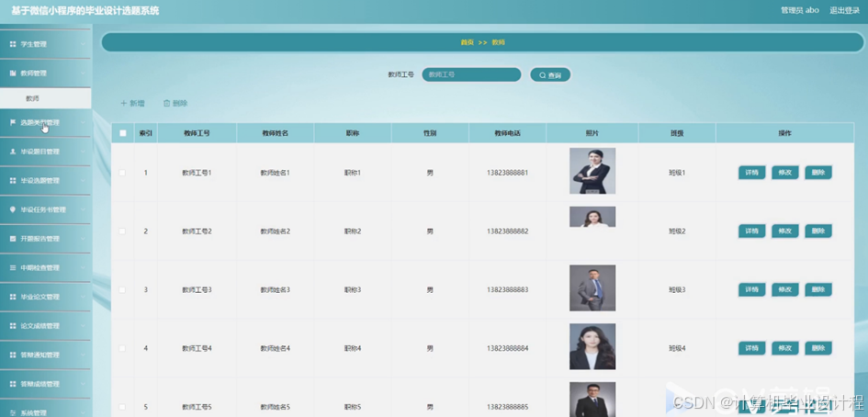Click the flag icon beside 选题类型管理
This screenshot has height=417, width=868.
[13, 122]
